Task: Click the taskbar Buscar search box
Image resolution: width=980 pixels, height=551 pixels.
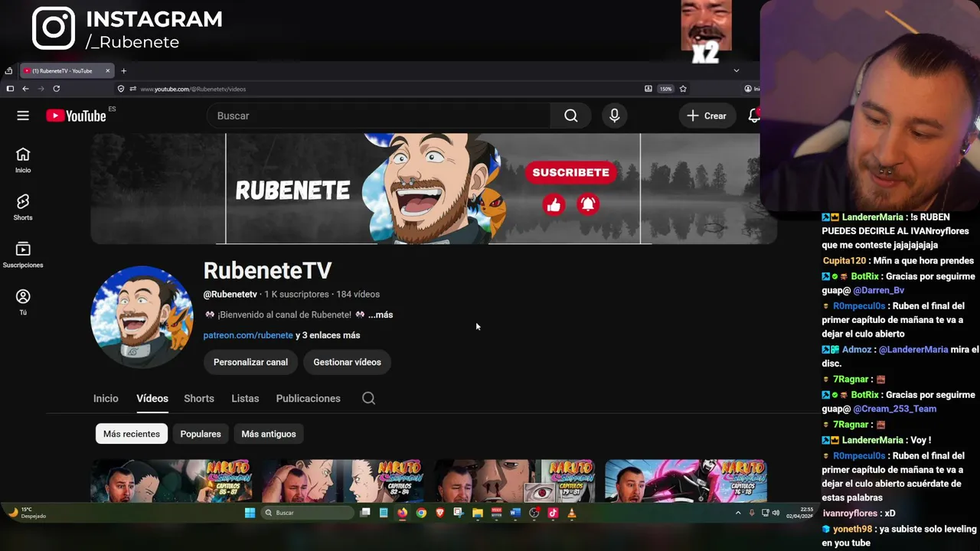Action: [x=308, y=513]
